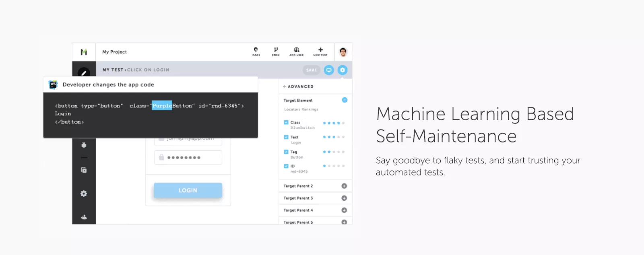Open the sidebar settings gear
The height and width of the screenshot is (255, 644).
pyautogui.click(x=84, y=193)
